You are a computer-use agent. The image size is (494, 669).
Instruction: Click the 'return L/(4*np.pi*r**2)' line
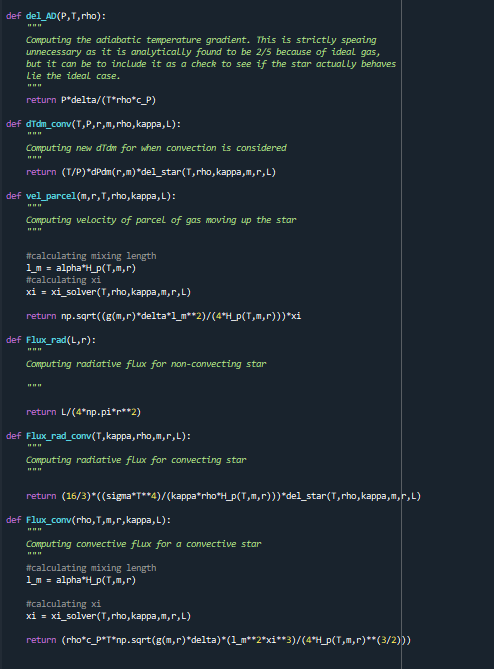[x=84, y=412]
